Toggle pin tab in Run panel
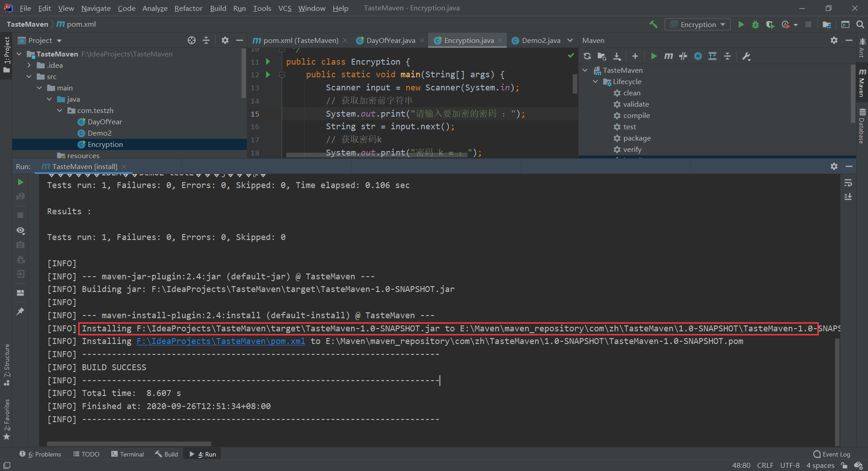This screenshot has height=471, width=868. click(20, 311)
